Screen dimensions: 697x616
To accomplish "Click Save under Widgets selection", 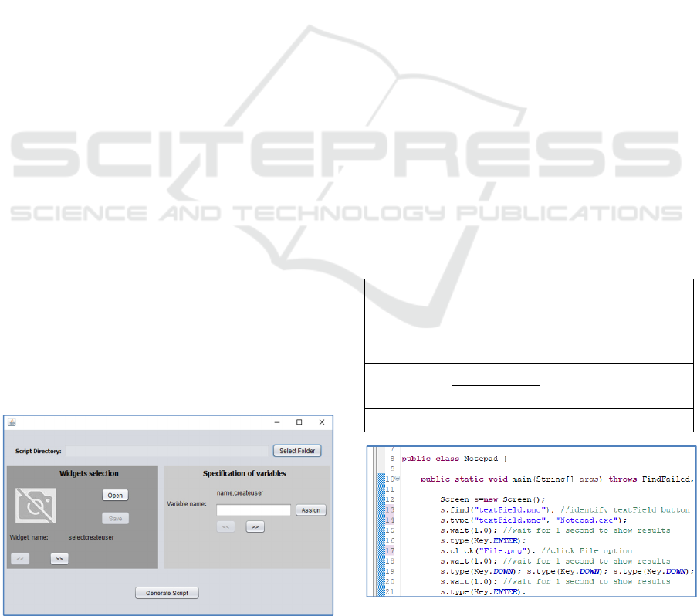I will pos(115,518).
